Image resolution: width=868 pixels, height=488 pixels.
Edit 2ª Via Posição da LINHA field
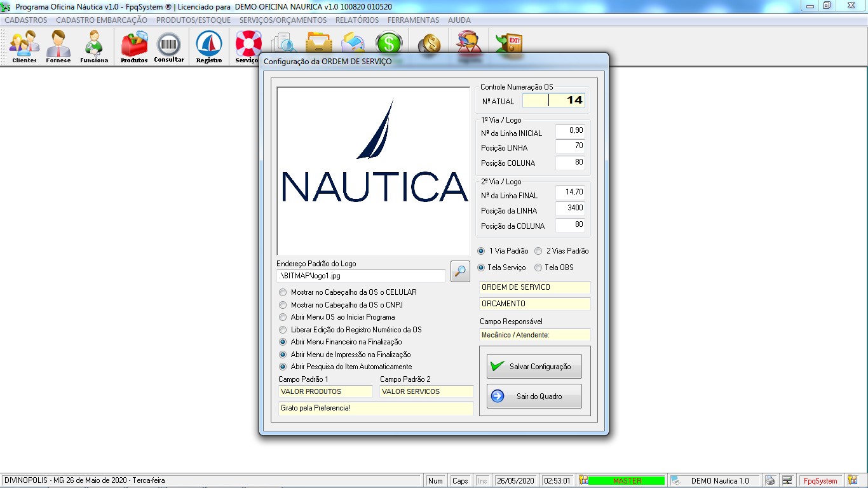coord(570,208)
